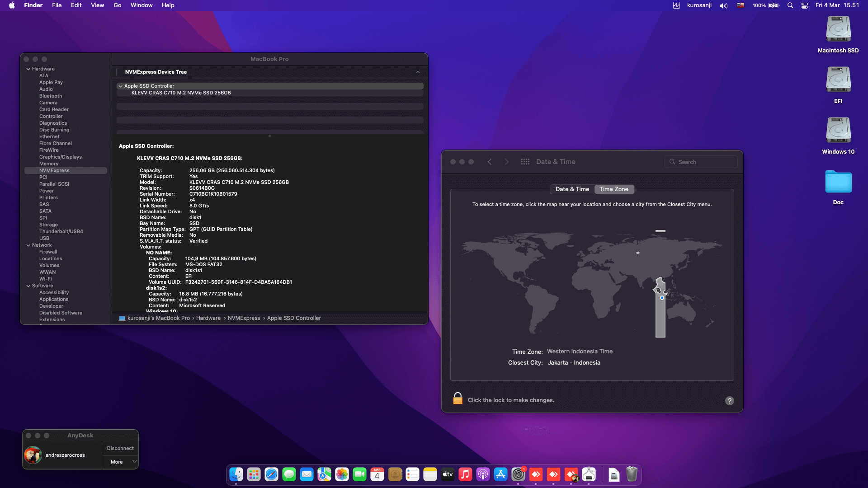Open Spotlight search from the menu bar
The height and width of the screenshot is (488, 868).
coord(790,5)
